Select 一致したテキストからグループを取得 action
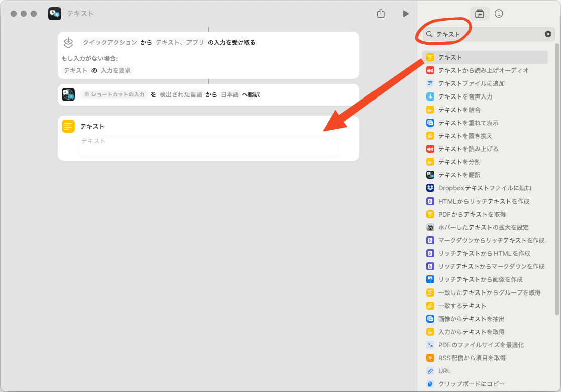Viewport: 561px width, 392px height. (x=485, y=292)
